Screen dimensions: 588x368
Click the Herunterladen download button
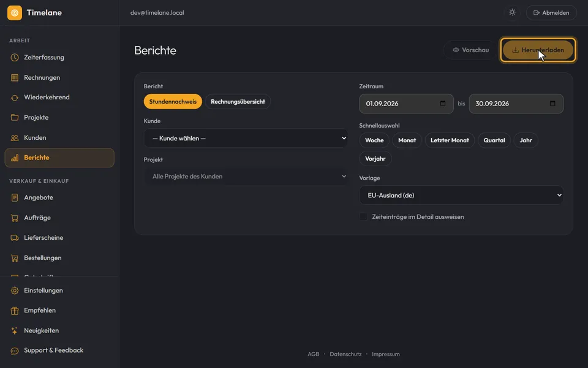tap(538, 50)
